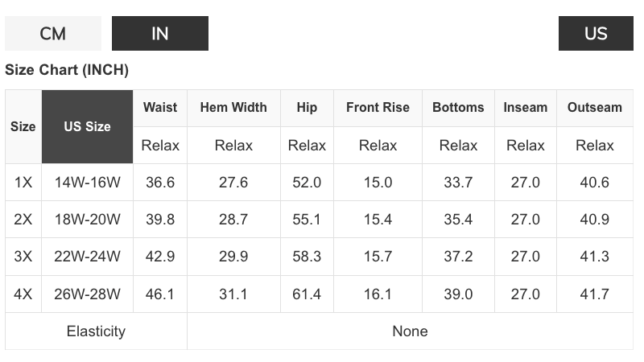Click the Front Rise column header
The width and height of the screenshot is (644, 362).
point(378,108)
